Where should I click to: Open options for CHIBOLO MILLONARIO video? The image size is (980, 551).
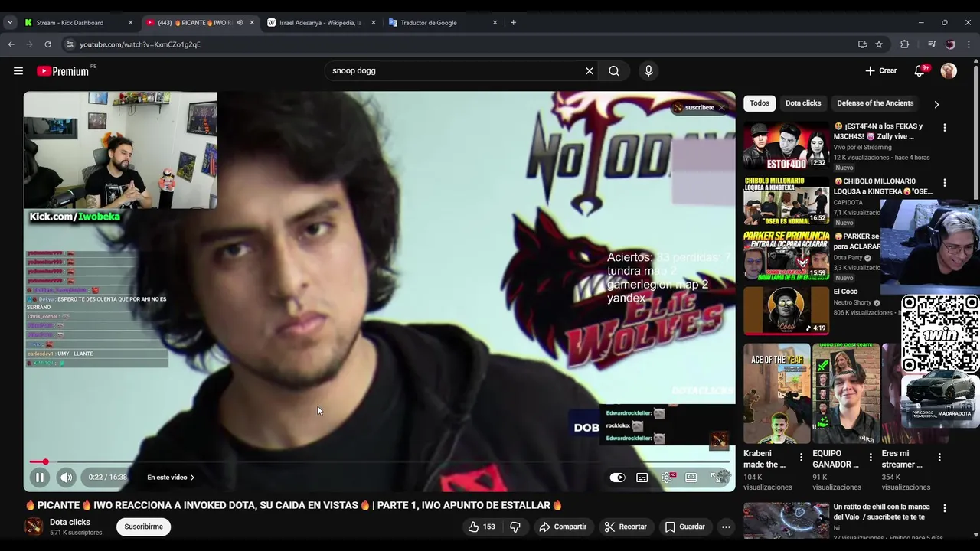click(944, 183)
